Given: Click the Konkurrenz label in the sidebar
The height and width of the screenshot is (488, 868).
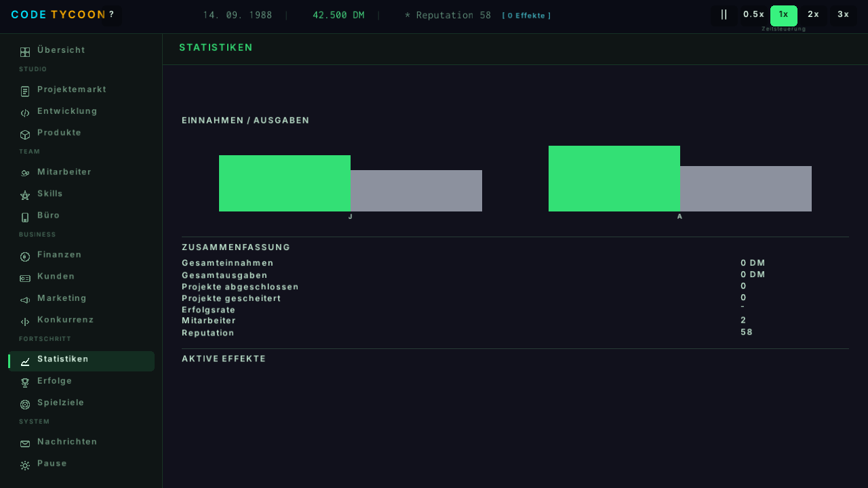Looking at the screenshot, I should click(66, 320).
